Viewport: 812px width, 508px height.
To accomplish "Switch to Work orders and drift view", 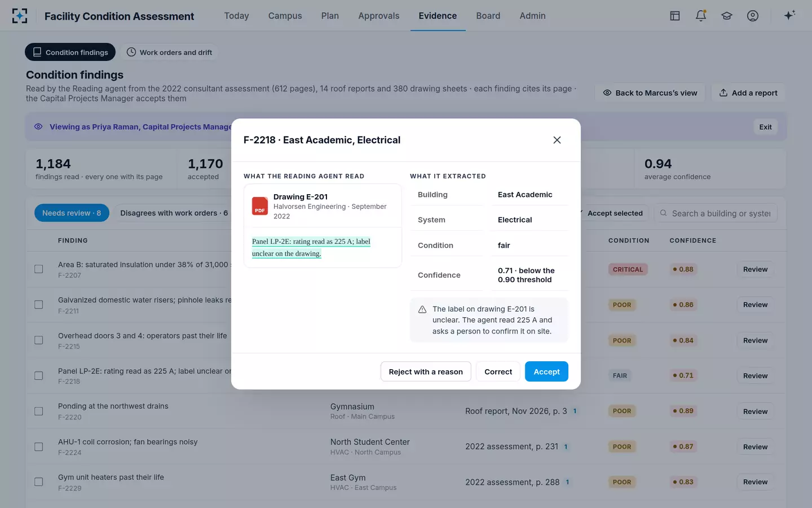I will 170,52.
